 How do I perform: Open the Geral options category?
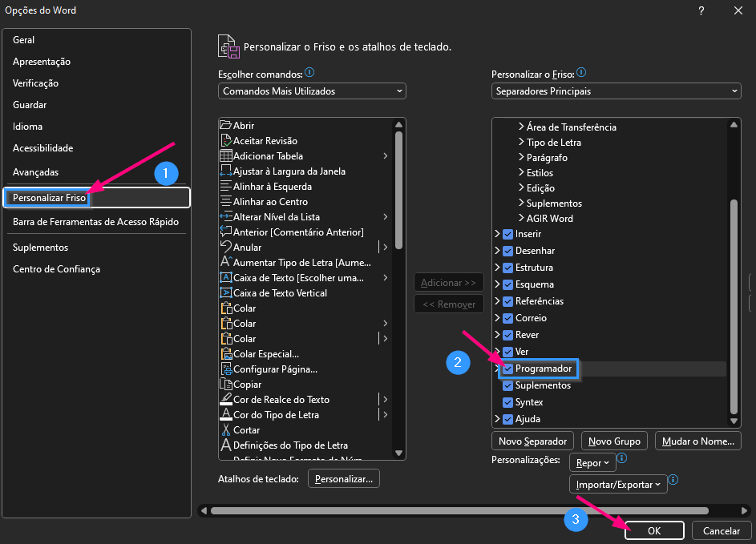[23, 40]
